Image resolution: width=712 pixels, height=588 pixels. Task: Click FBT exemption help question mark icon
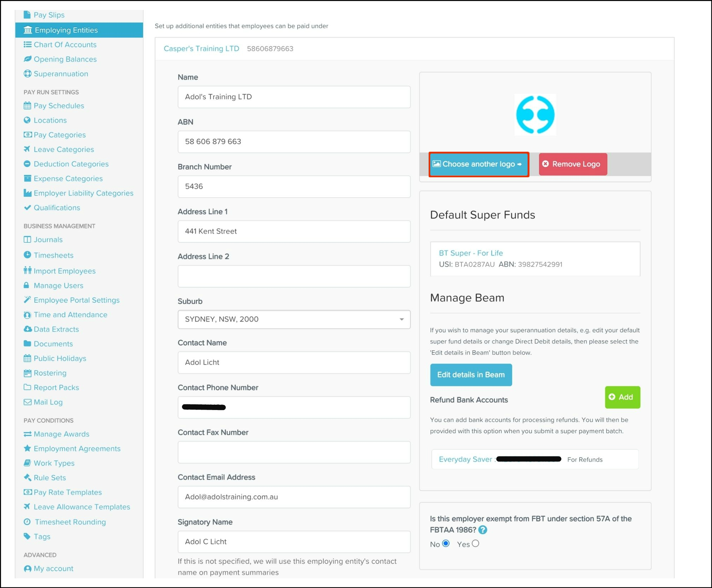pos(483,530)
